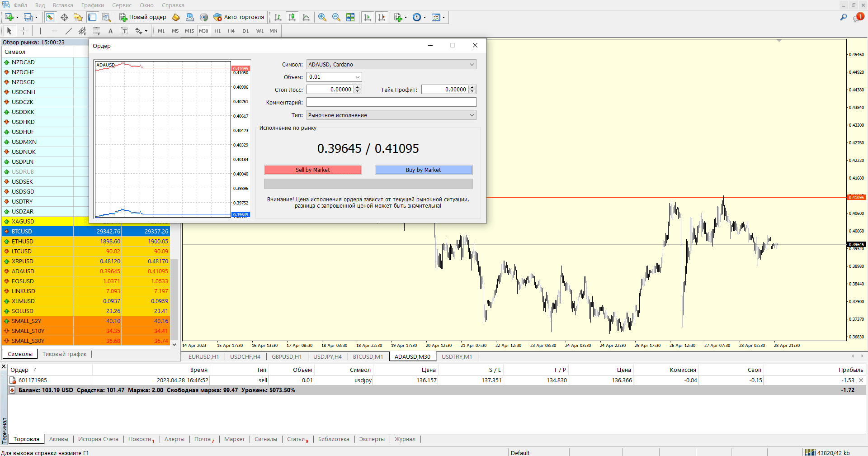Image resolution: width=868 pixels, height=456 pixels.
Task: Select the Trendline drawing tool
Action: (69, 31)
